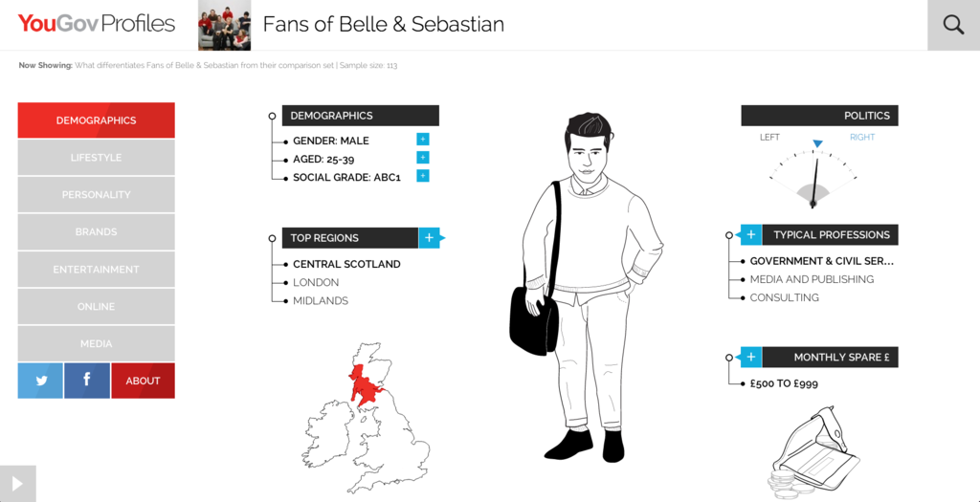This screenshot has width=980, height=502.
Task: Click the About button
Action: pyautogui.click(x=143, y=381)
